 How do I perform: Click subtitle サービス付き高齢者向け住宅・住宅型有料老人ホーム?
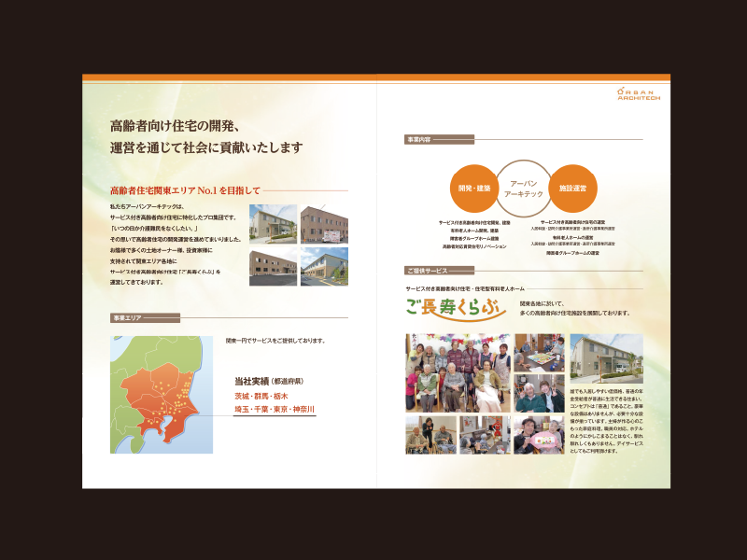coord(465,288)
